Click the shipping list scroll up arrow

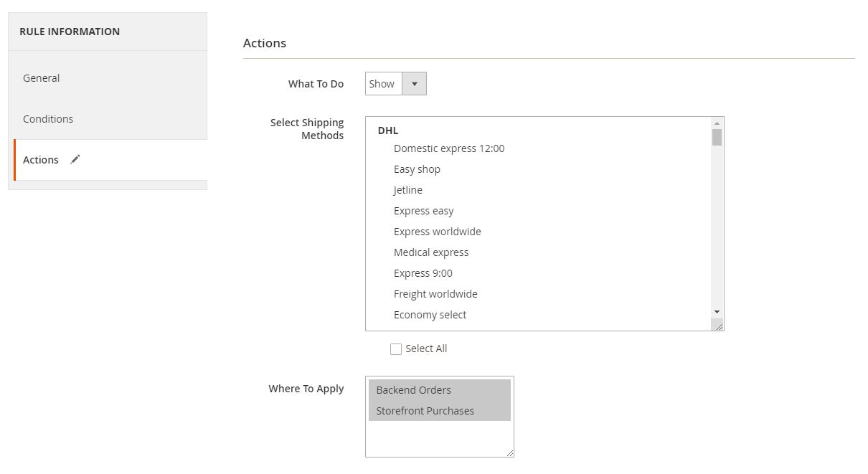coord(717,123)
